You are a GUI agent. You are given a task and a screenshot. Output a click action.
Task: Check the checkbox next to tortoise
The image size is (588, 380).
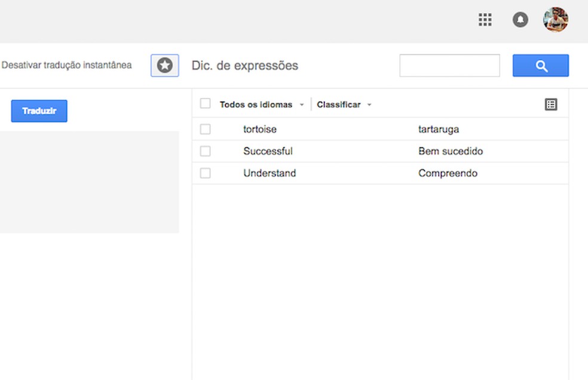point(206,129)
